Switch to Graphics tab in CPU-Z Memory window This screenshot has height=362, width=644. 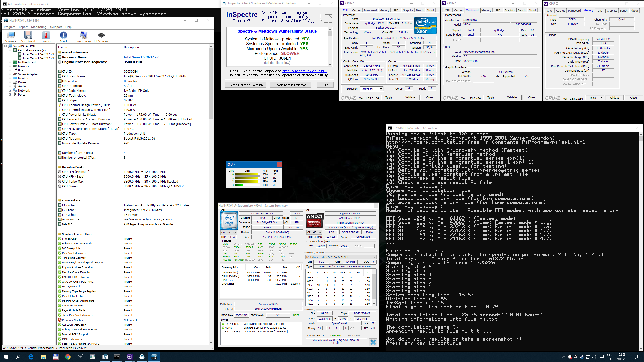pos(612,11)
